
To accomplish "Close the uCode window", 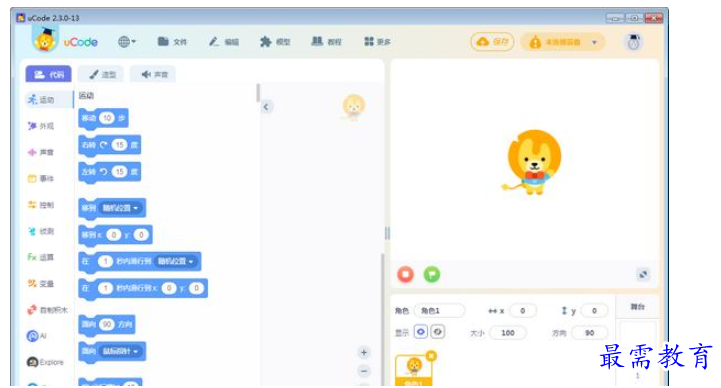I will tap(653, 18).
